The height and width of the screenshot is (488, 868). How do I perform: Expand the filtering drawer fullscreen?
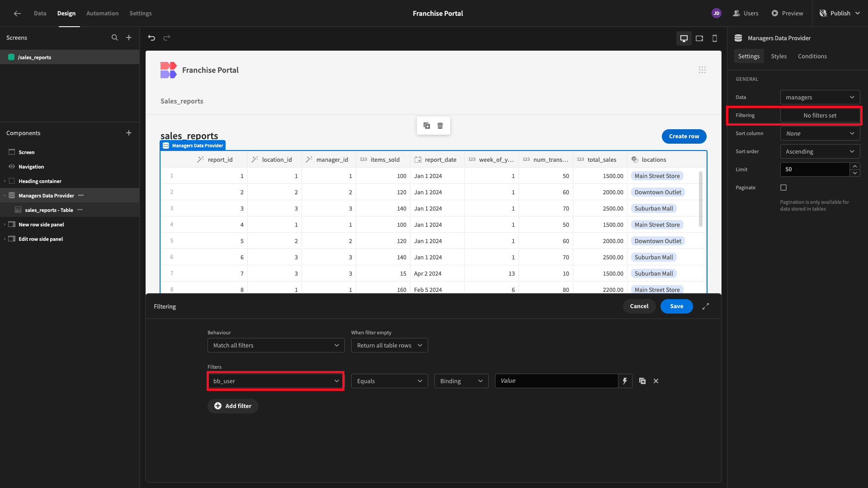click(706, 306)
